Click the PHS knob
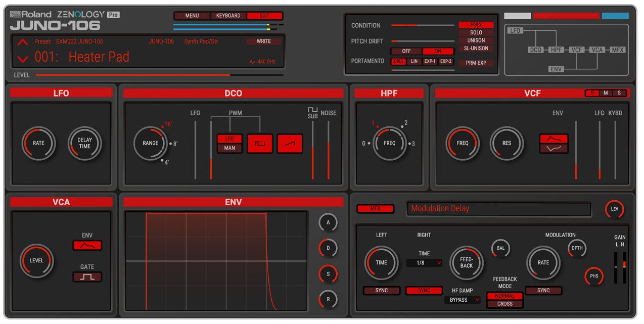This screenshot has width=644, height=324. click(594, 276)
